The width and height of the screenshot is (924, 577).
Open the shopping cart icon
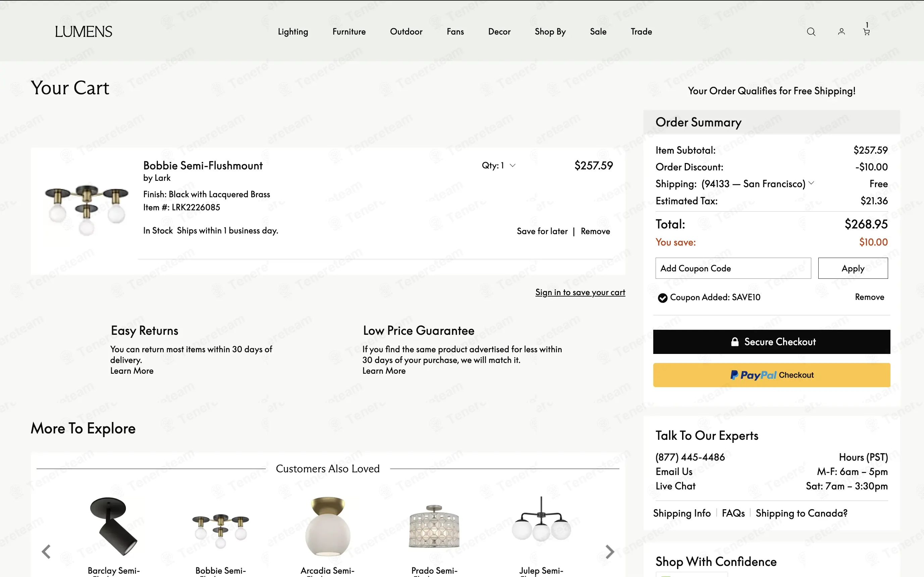[x=866, y=32]
